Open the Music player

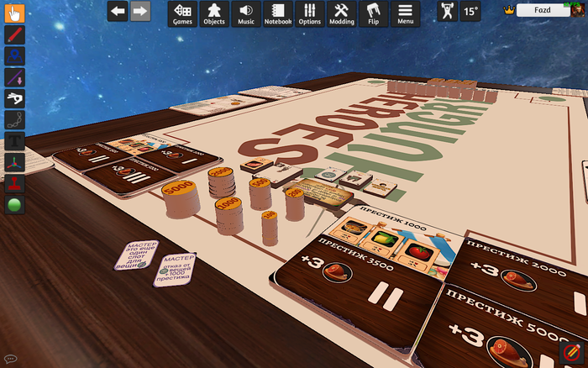[246, 14]
